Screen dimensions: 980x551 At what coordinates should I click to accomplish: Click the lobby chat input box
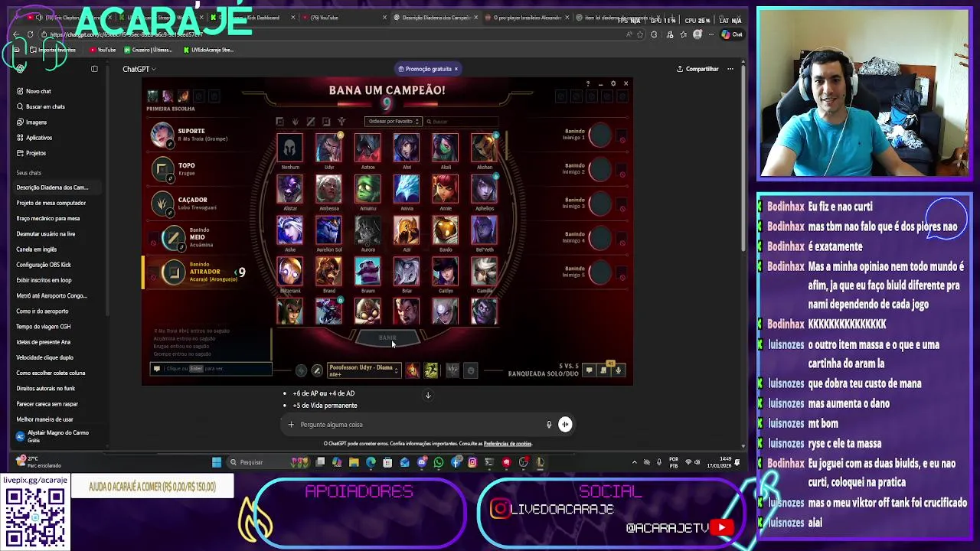pos(211,368)
